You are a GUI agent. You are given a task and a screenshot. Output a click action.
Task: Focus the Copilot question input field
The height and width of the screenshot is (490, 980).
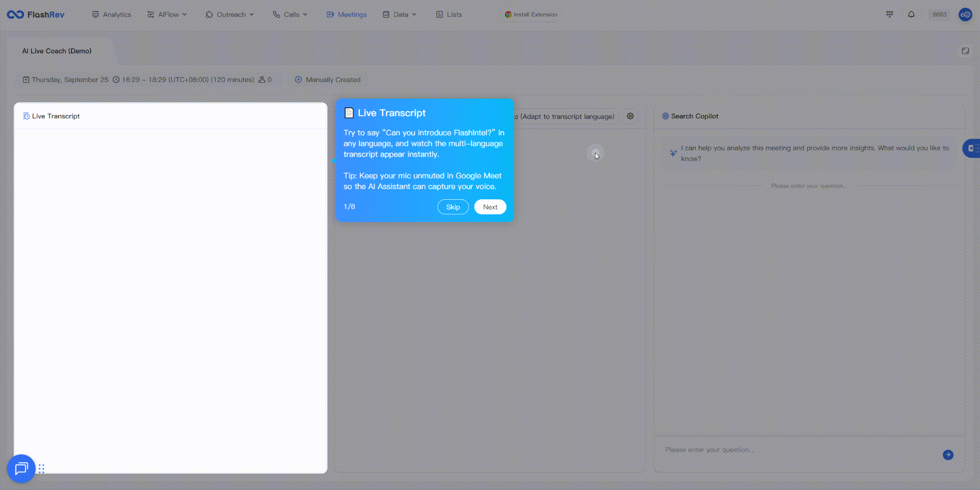799,450
